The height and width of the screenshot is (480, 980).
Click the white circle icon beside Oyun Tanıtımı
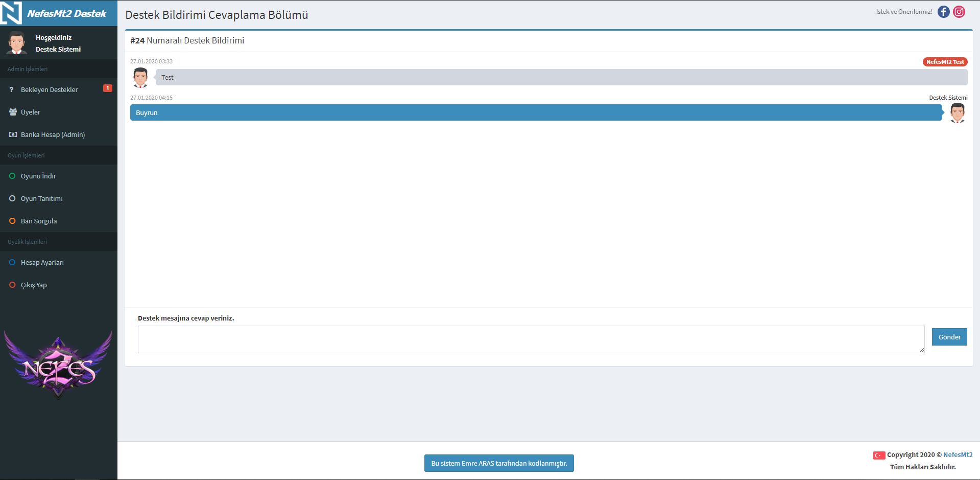tap(12, 198)
